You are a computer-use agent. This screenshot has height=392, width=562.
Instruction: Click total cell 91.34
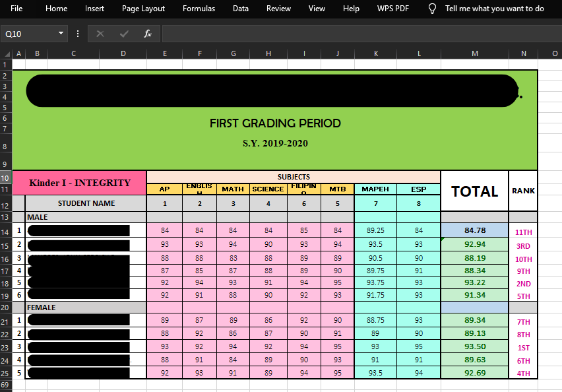474,295
